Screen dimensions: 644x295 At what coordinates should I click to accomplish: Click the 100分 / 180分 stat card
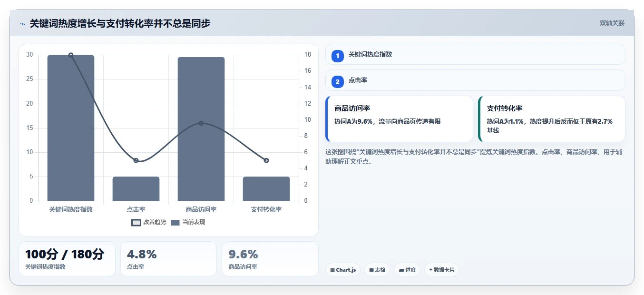click(x=67, y=259)
